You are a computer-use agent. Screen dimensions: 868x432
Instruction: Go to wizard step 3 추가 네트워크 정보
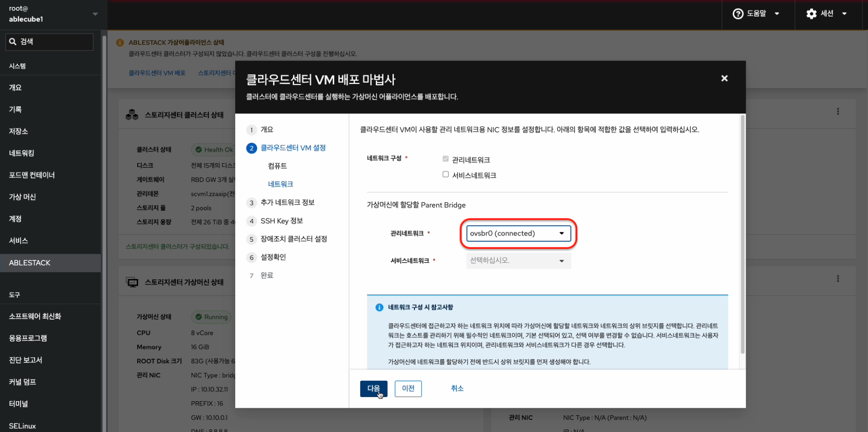287,202
